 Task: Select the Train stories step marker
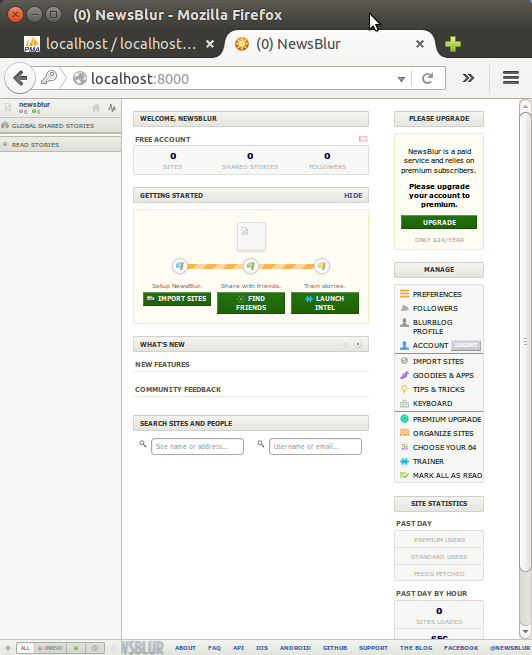[322, 266]
